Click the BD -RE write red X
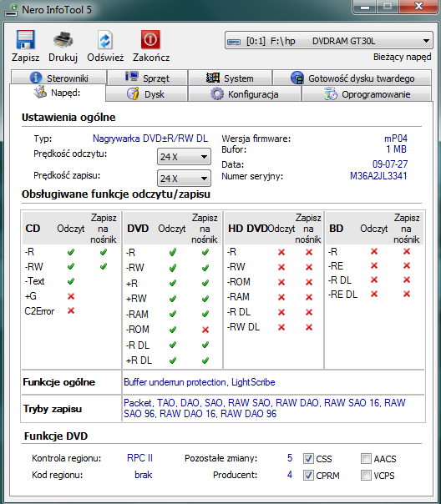Screen dimensions: 441x504 click(407, 265)
